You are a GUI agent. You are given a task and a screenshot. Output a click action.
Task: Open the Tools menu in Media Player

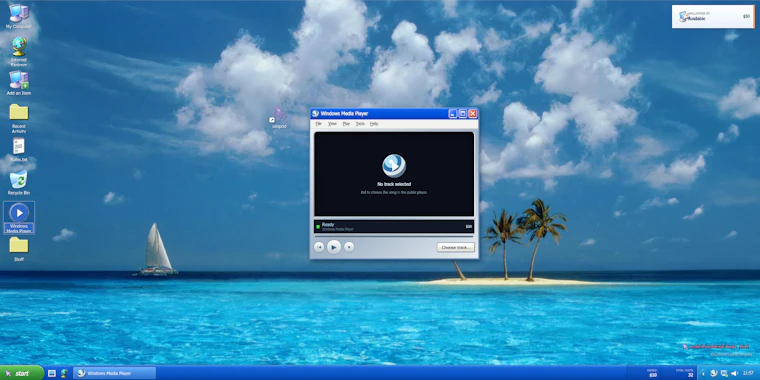[x=360, y=124]
